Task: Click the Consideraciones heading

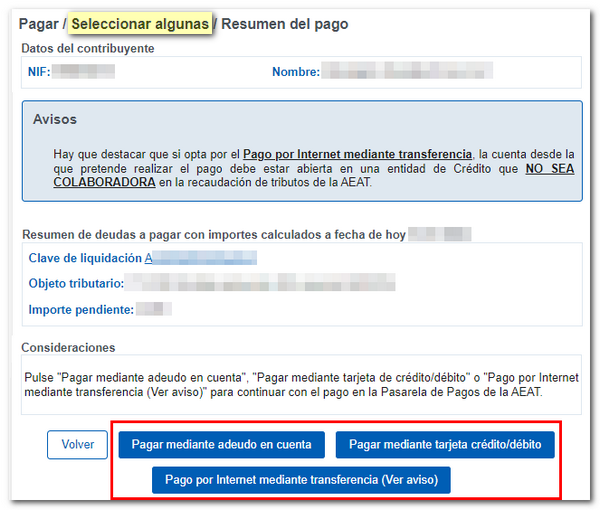Action: point(68,348)
